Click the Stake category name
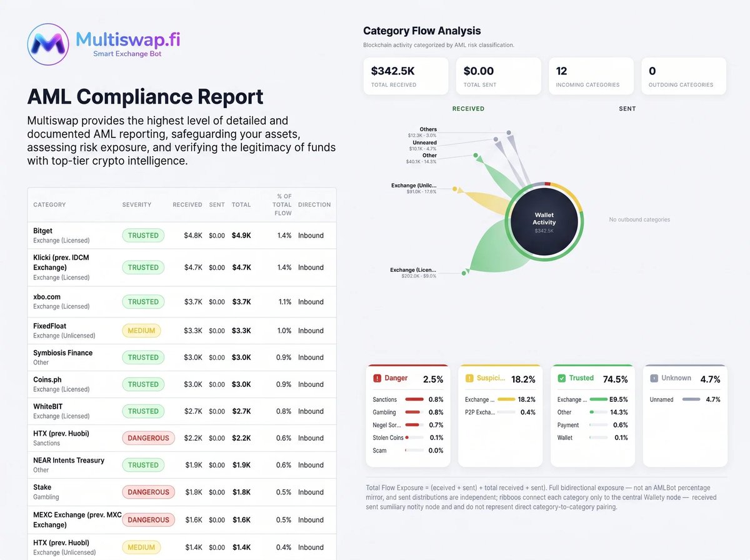Viewport: 750px width, 560px height. 42,487
